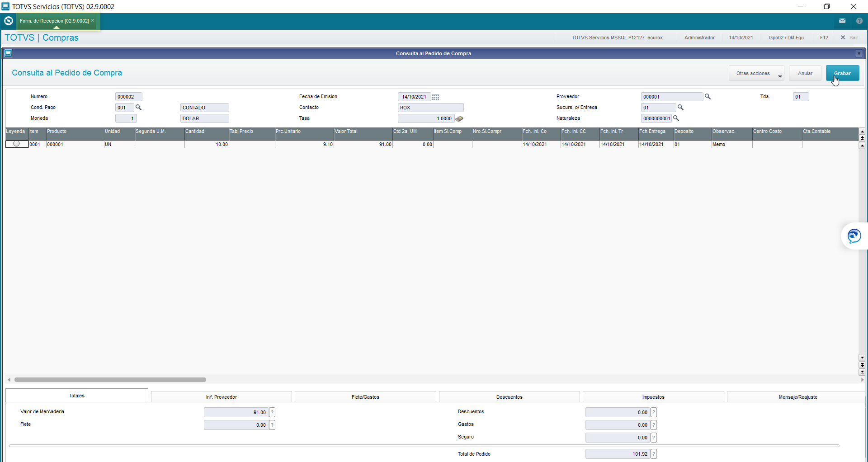Select the Leyenda radio of item 0001
868x462 pixels.
click(16, 144)
